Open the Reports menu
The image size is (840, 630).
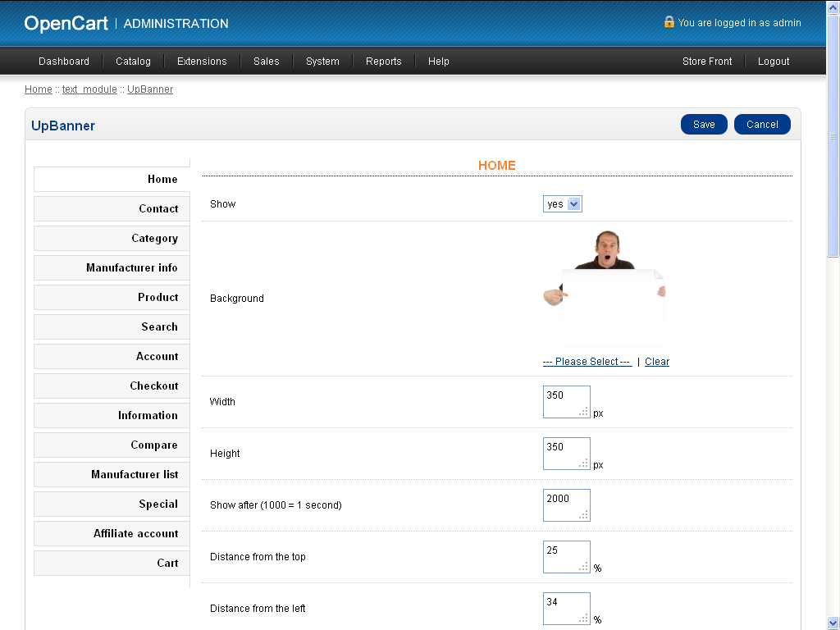pos(384,61)
